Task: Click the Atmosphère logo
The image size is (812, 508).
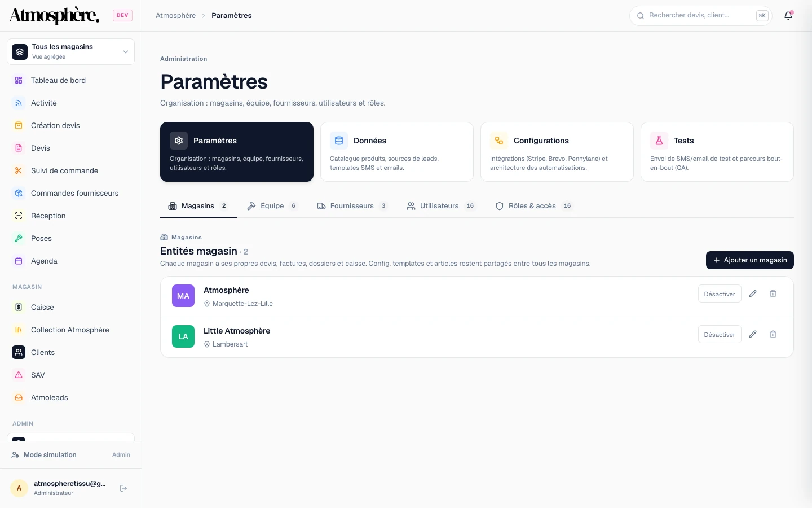Action: [54, 15]
